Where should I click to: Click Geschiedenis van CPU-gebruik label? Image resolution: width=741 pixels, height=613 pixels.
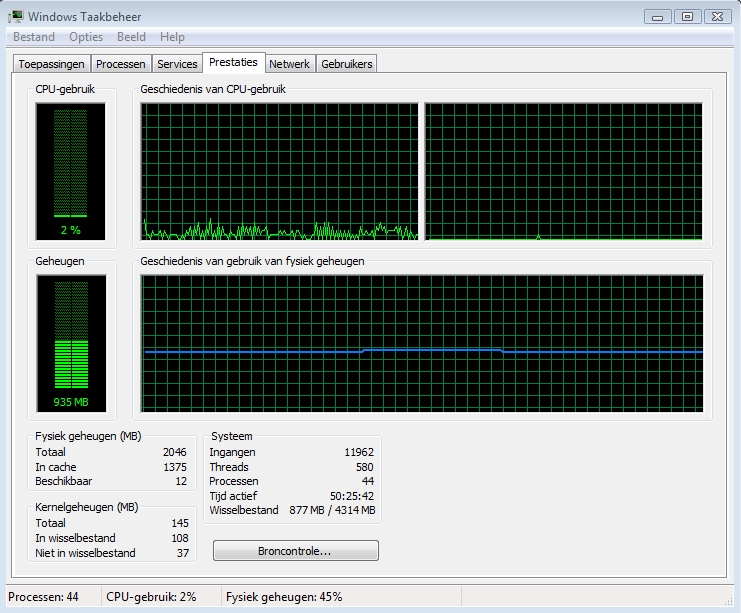[213, 89]
